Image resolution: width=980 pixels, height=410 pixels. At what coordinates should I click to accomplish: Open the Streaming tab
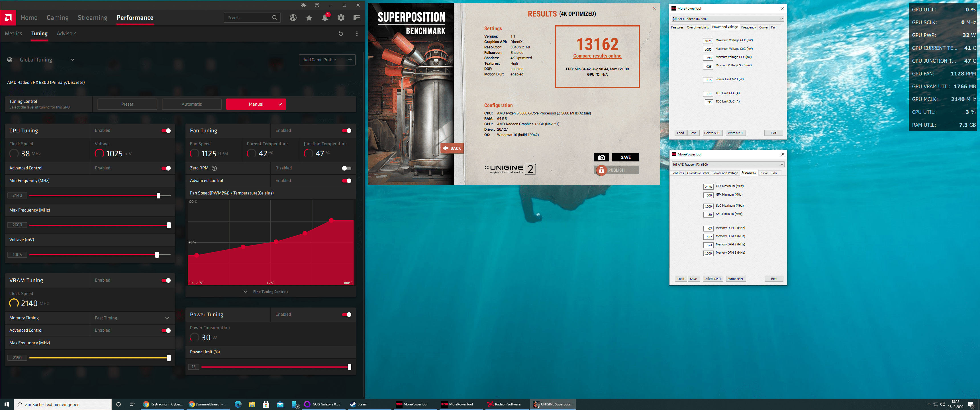click(93, 17)
